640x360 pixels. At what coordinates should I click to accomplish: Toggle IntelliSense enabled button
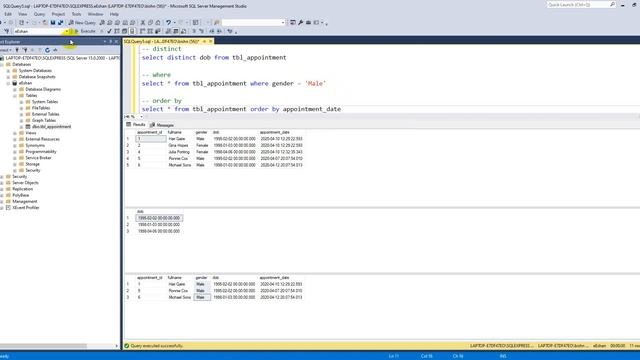(x=132, y=31)
